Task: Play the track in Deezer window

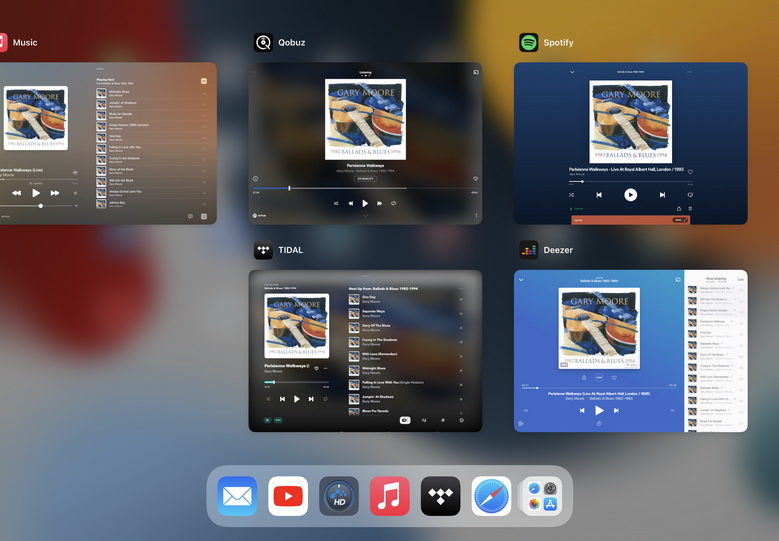Action: pyautogui.click(x=599, y=410)
